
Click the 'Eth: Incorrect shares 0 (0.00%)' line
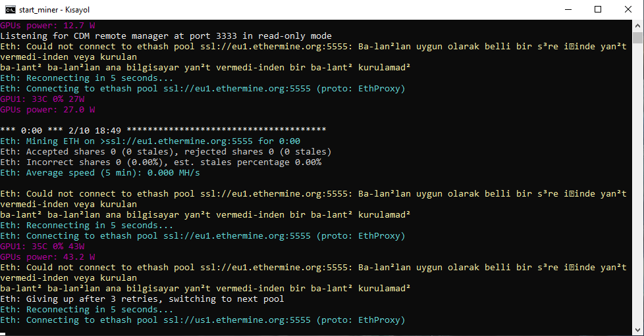coord(161,162)
